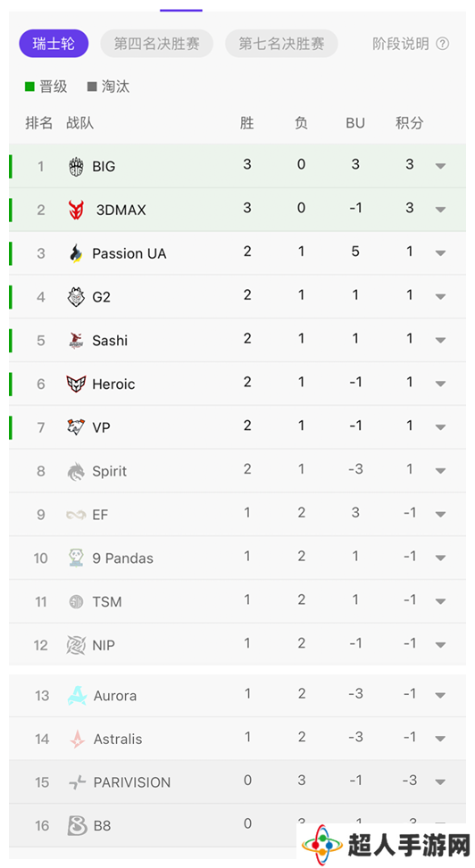
Task: Click the Heroic team logo icon
Action: coord(76,384)
